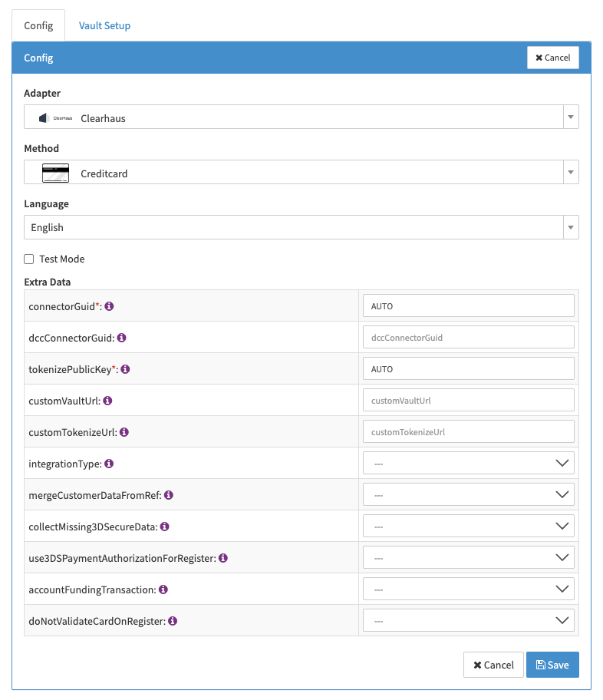Click the dccConnectorGuid text field
Screen dimensions: 603x700
point(468,337)
